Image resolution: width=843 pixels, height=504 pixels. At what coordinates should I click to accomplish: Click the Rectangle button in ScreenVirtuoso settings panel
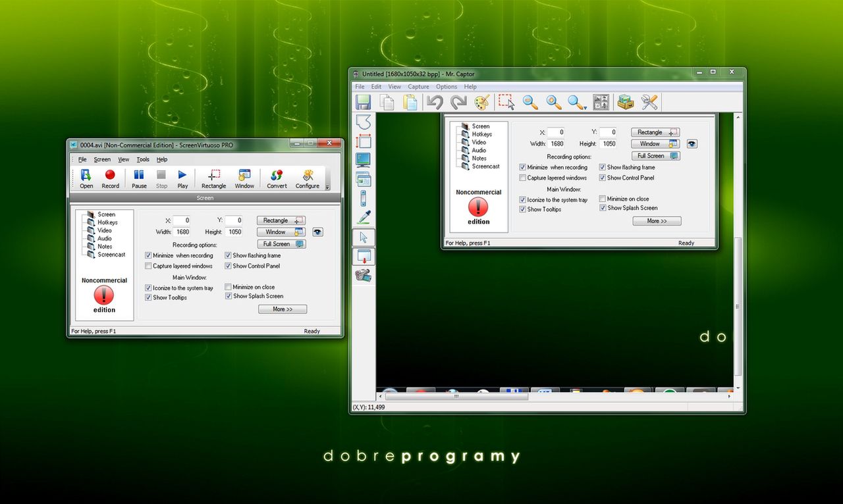[x=281, y=220]
